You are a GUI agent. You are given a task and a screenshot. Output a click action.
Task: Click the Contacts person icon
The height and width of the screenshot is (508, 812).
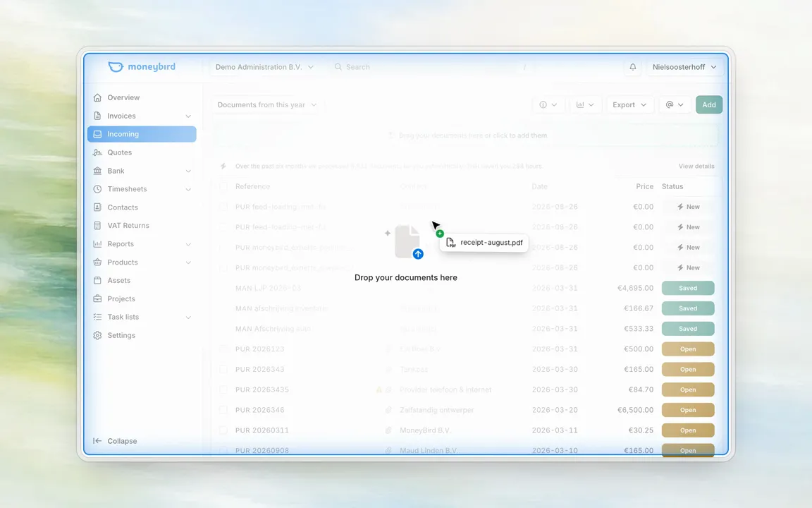[x=97, y=207]
